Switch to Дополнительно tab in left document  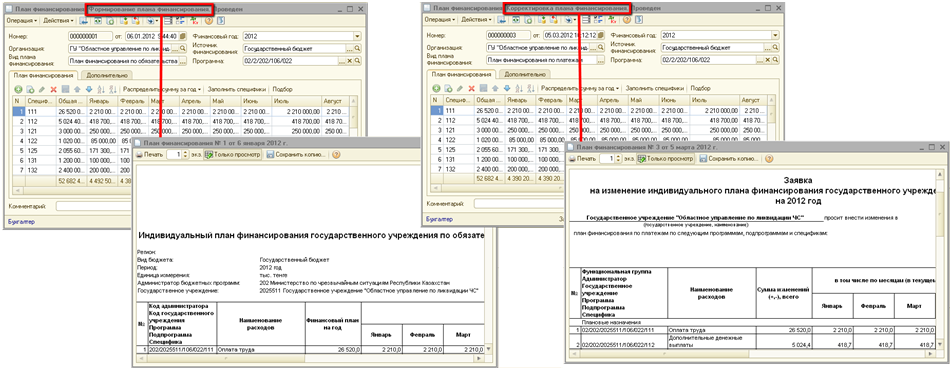tap(107, 75)
